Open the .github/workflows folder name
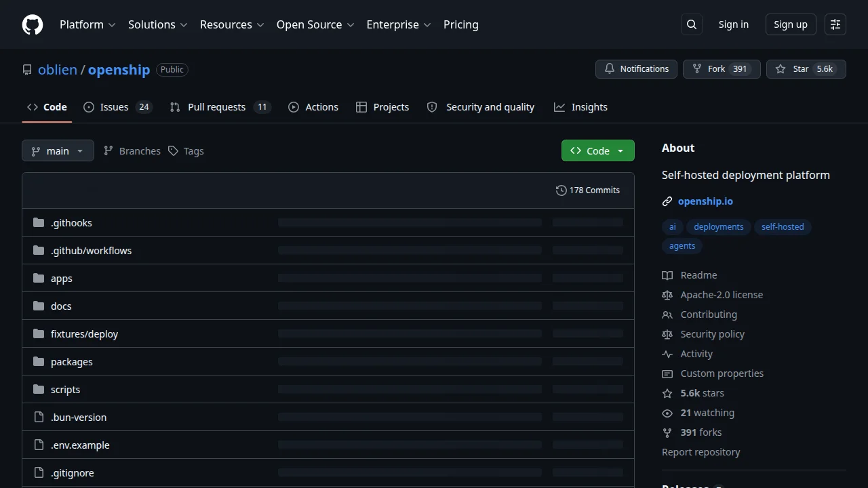This screenshot has width=868, height=488. pyautogui.click(x=91, y=251)
